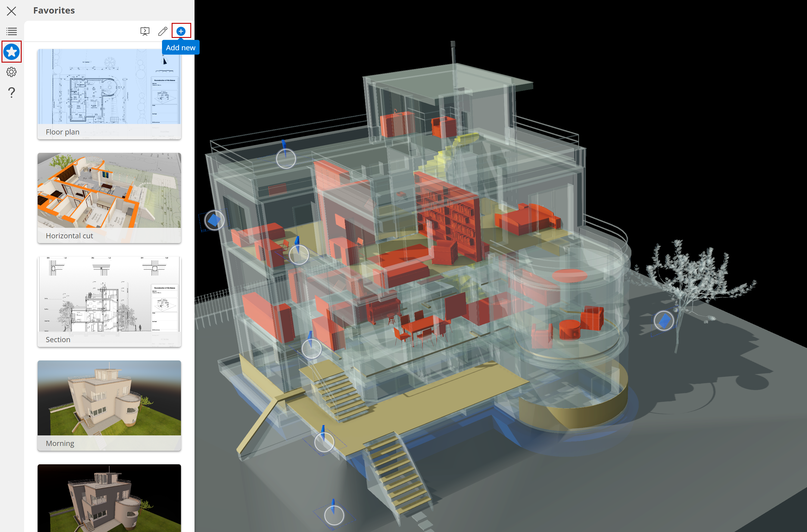The image size is (807, 532).
Task: Click the camera marker on the roof terrace
Action: coord(286,159)
